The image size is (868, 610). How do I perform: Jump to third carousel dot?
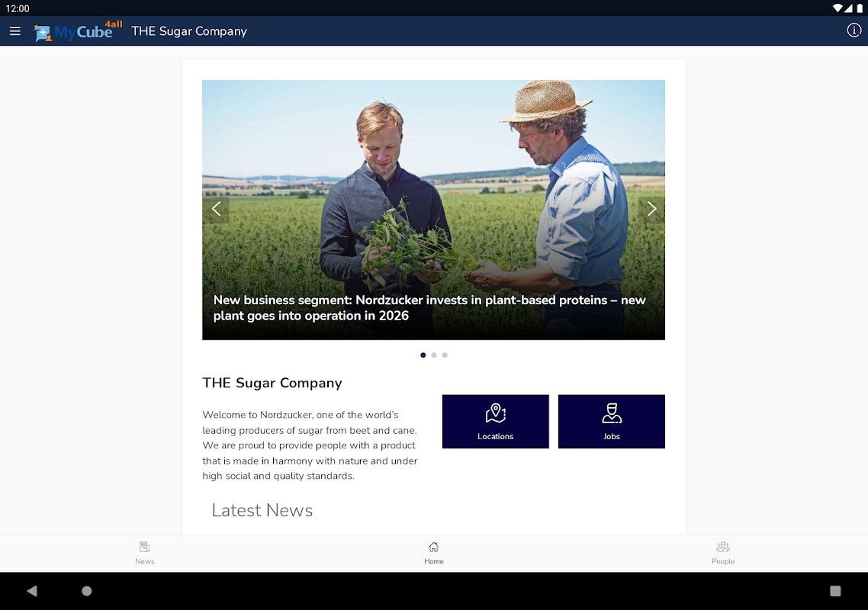click(x=445, y=355)
